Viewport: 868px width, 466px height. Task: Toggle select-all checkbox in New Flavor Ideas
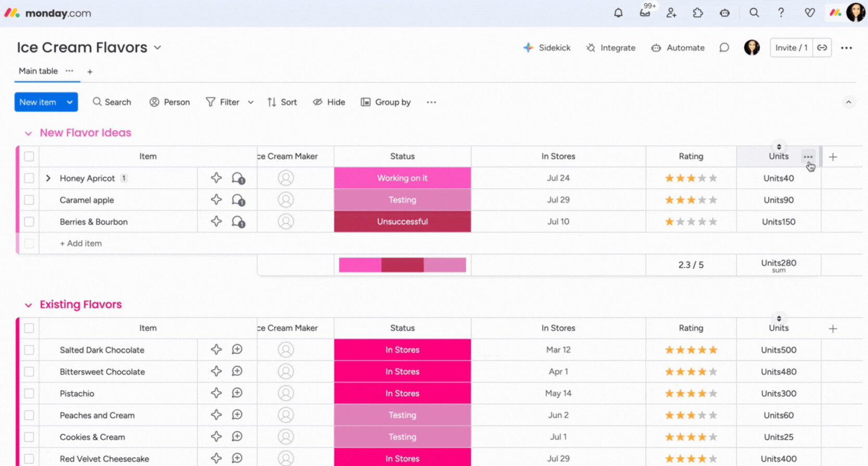[x=29, y=157]
